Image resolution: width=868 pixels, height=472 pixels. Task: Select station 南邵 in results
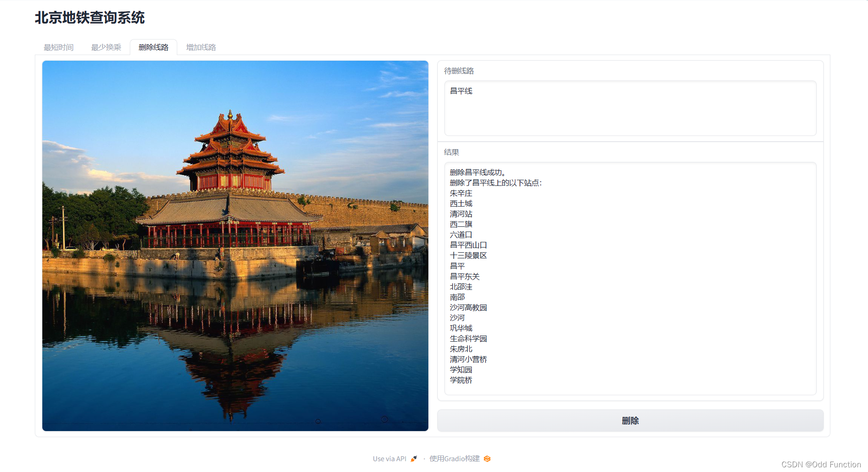coord(457,297)
